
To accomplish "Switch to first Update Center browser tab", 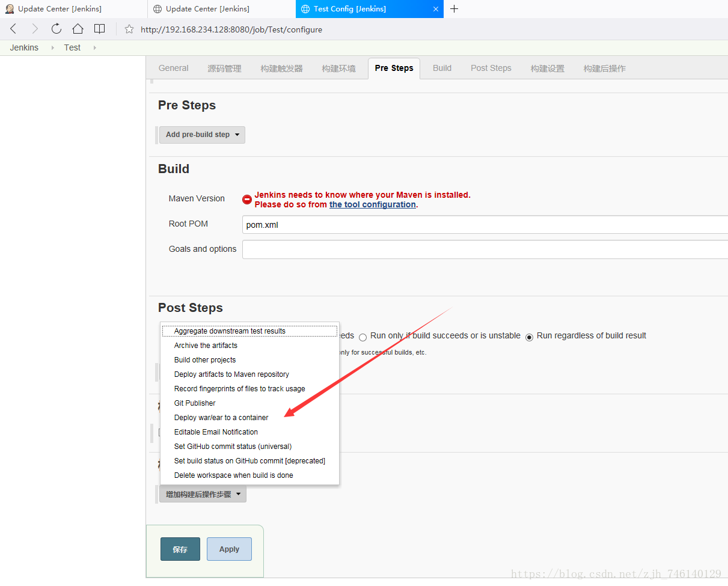I will click(x=73, y=9).
